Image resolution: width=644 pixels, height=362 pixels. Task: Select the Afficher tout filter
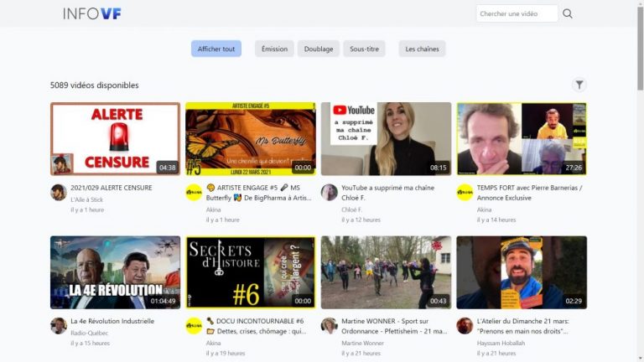(x=216, y=49)
